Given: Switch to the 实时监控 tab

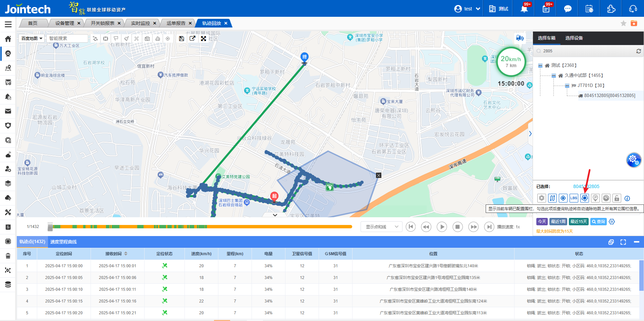Looking at the screenshot, I should click(x=140, y=23).
